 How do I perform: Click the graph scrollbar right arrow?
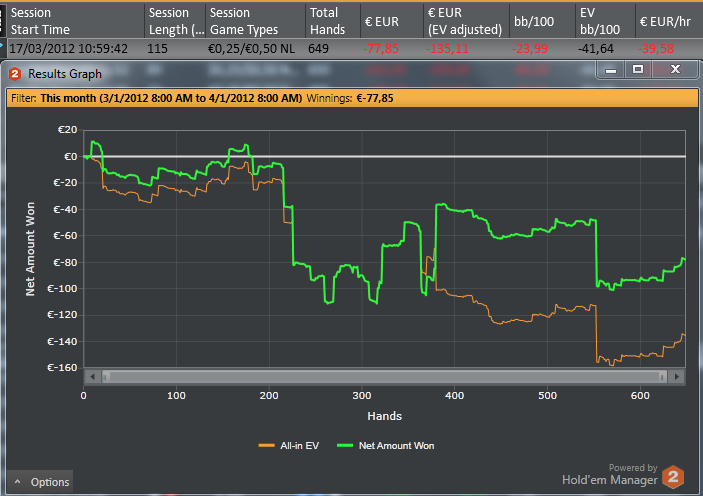(677, 377)
